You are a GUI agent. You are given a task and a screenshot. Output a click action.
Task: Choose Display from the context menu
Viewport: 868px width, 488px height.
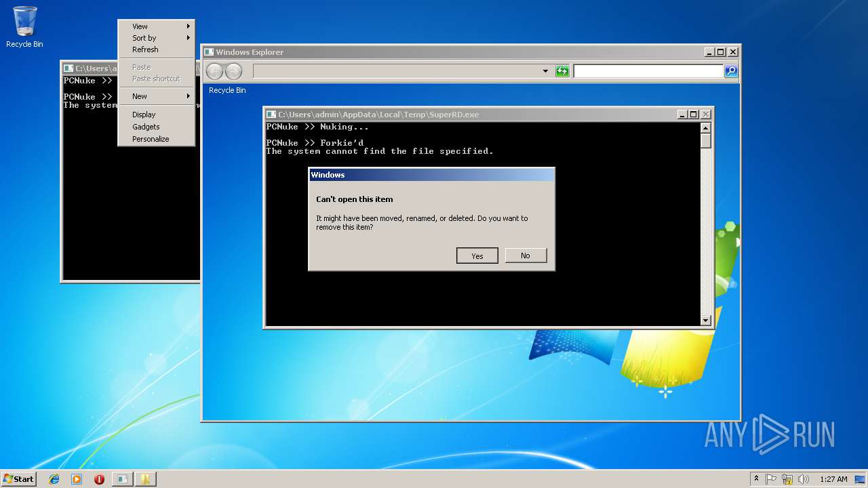[157, 115]
